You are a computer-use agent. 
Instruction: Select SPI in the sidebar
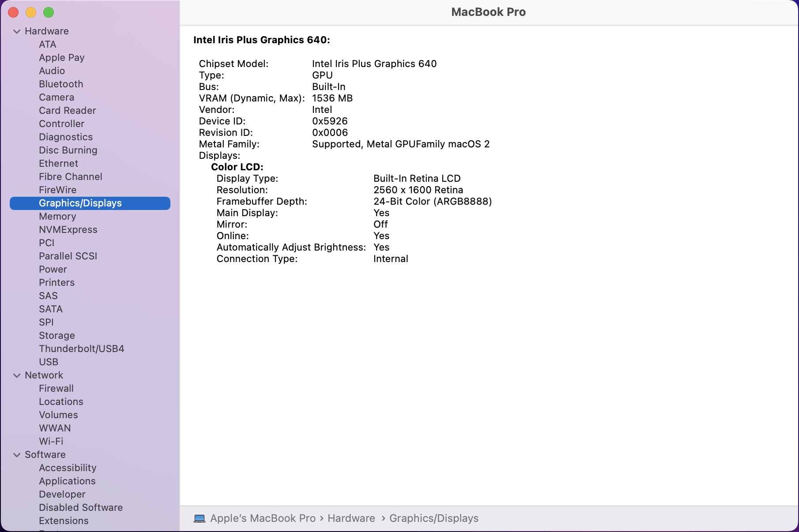click(x=46, y=322)
